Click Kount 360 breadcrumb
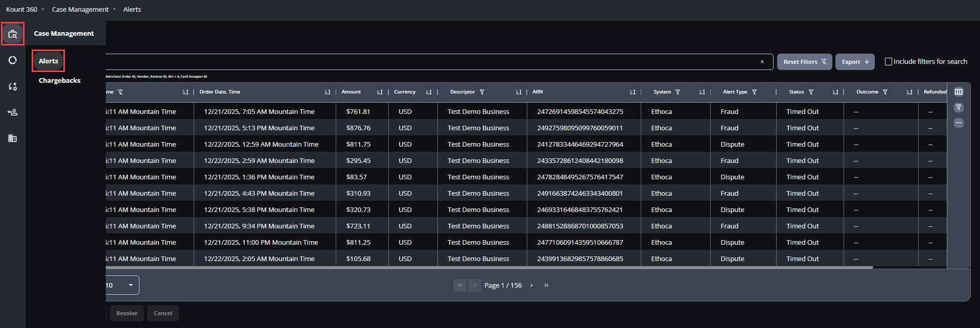Screen dimensions: 980x328 tap(21, 10)
